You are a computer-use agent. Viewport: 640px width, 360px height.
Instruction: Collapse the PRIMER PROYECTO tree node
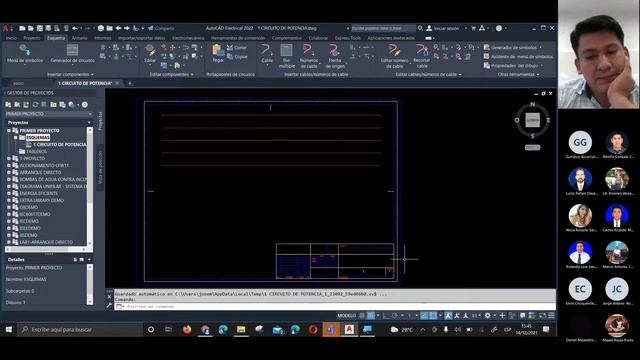point(9,131)
